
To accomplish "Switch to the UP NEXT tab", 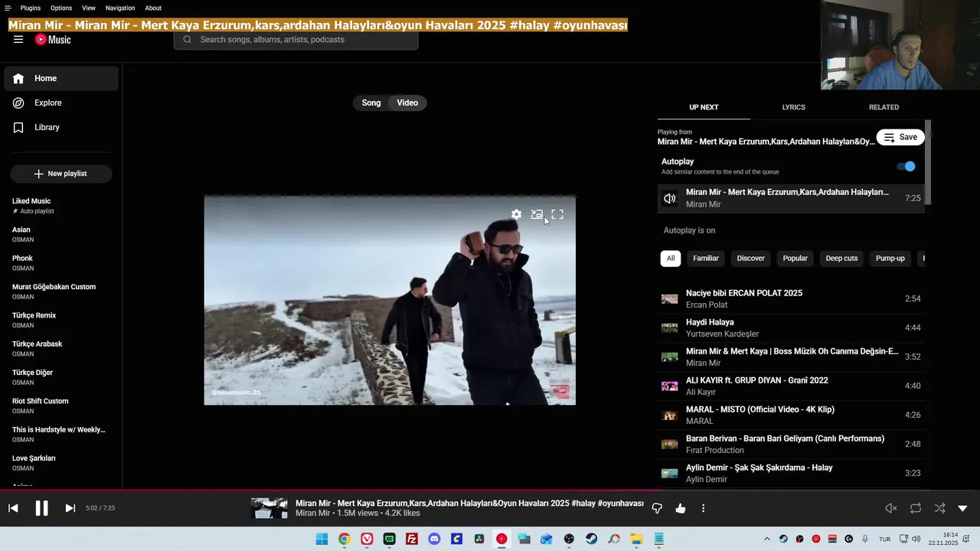I will pos(704,107).
